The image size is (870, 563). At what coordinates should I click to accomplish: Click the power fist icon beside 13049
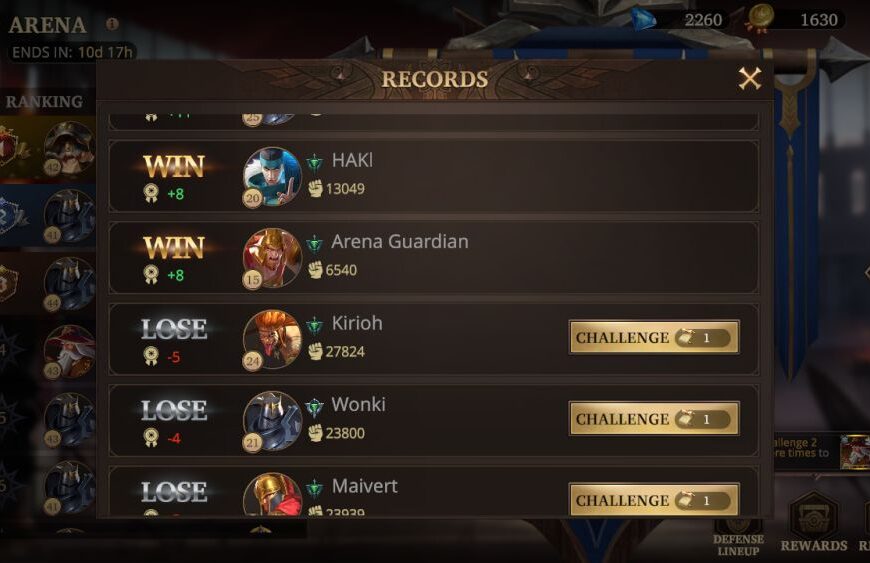316,189
